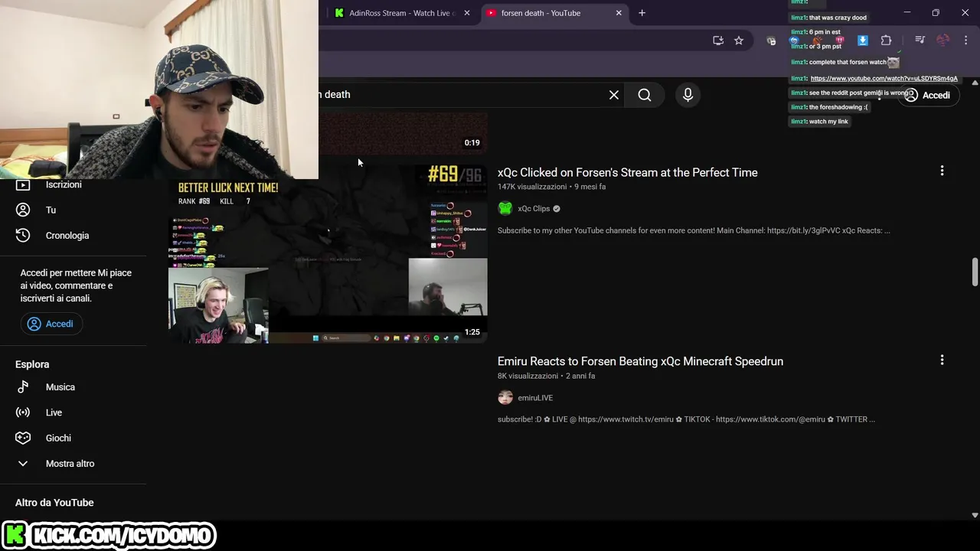Click the Tu person icon
This screenshot has width=980, height=551.
[23, 210]
